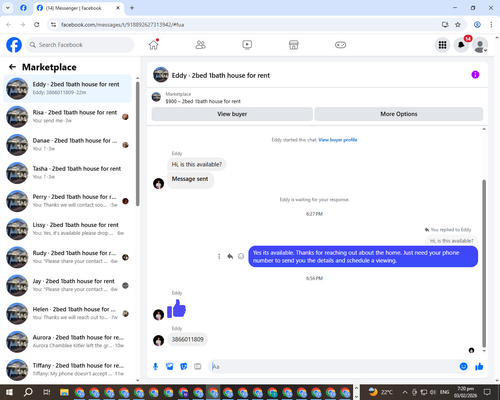The width and height of the screenshot is (500, 400).
Task: Open Jay's house for rent conversation
Action: pos(67,285)
